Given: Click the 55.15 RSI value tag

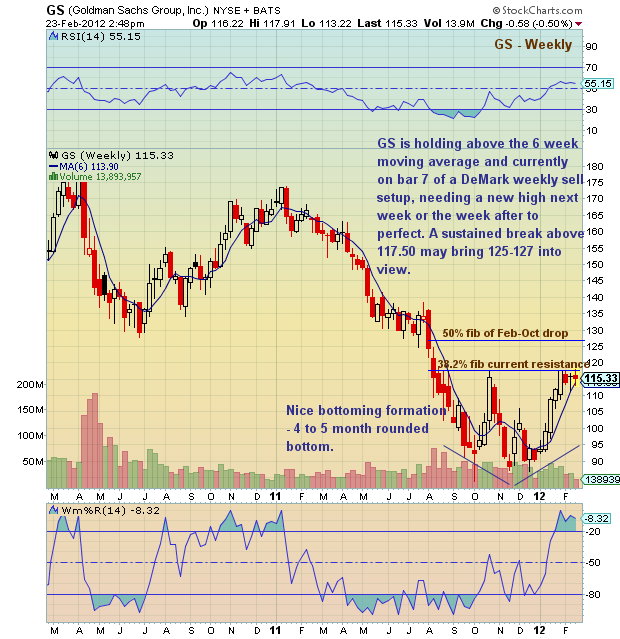Looking at the screenshot, I should (x=598, y=84).
